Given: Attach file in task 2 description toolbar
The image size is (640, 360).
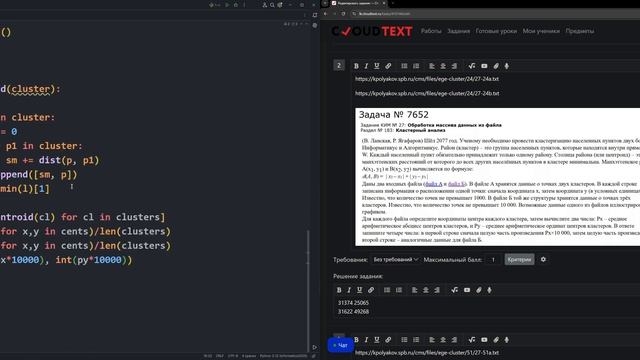Looking at the screenshot, I should point(496,66).
